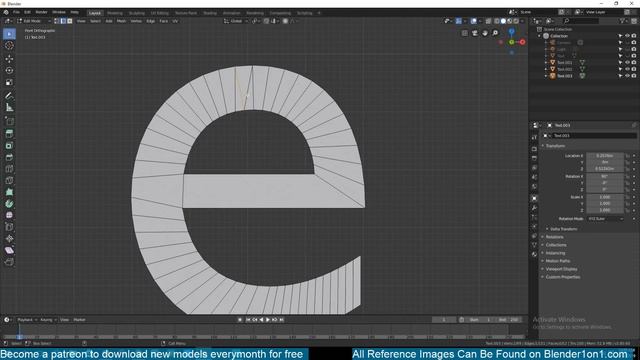Open the World properties tab icon

[x=534, y=187]
